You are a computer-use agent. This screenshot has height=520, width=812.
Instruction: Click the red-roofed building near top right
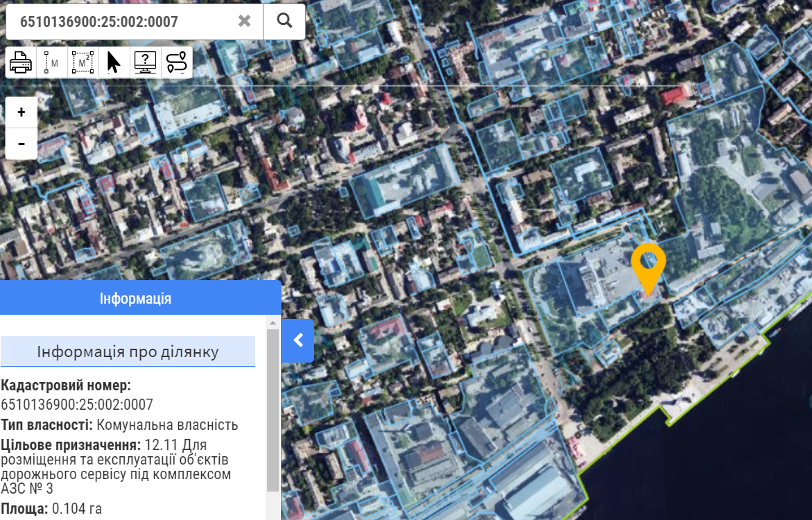[x=674, y=95]
